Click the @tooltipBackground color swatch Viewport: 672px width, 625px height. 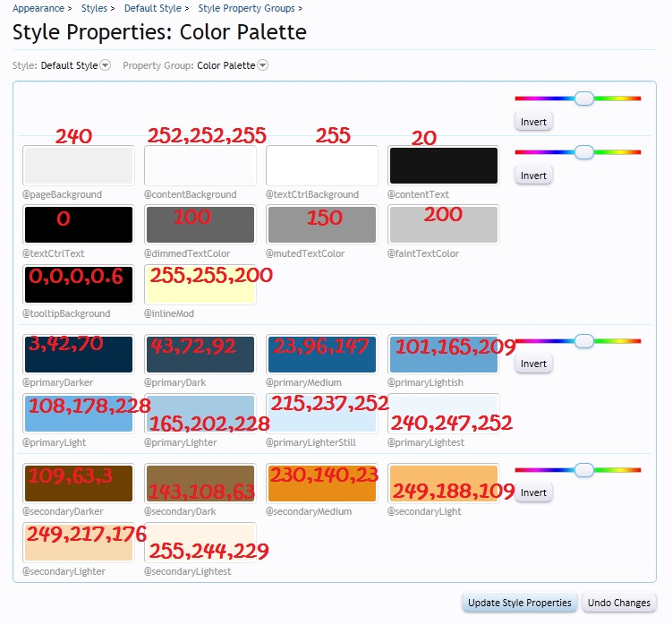pyautogui.click(x=79, y=285)
